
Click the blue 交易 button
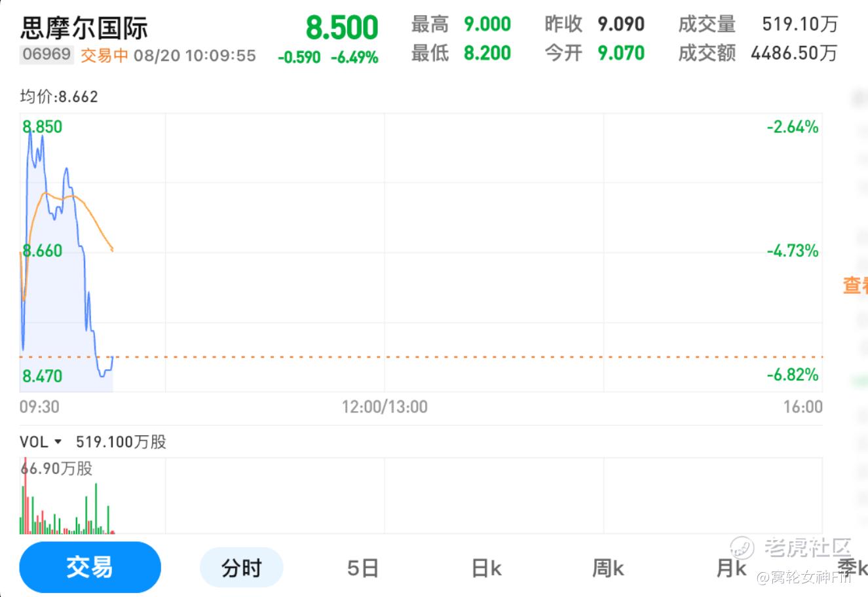[90, 567]
